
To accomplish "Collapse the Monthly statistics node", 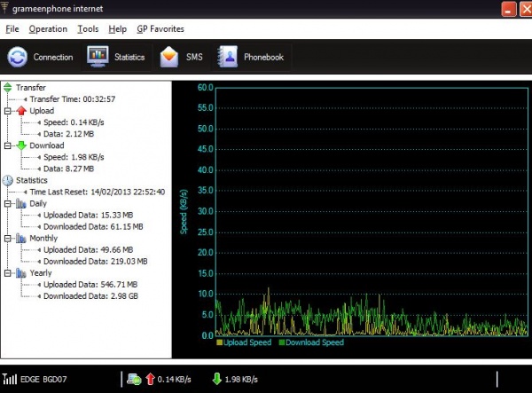I will point(7,239).
